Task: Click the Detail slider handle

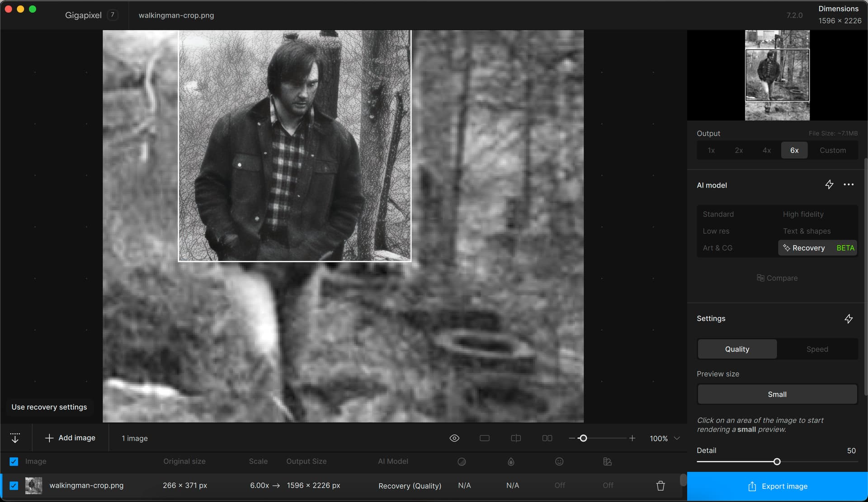Action: (777, 462)
